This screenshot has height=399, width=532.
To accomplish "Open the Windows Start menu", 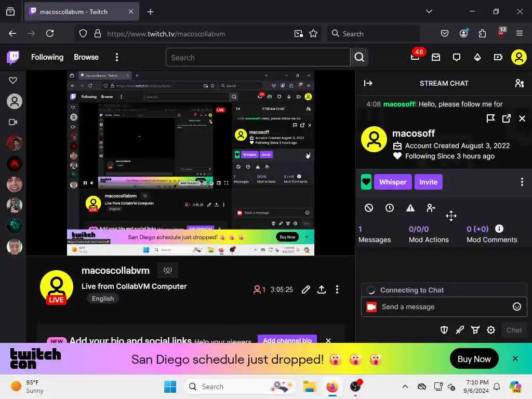I will tap(170, 387).
